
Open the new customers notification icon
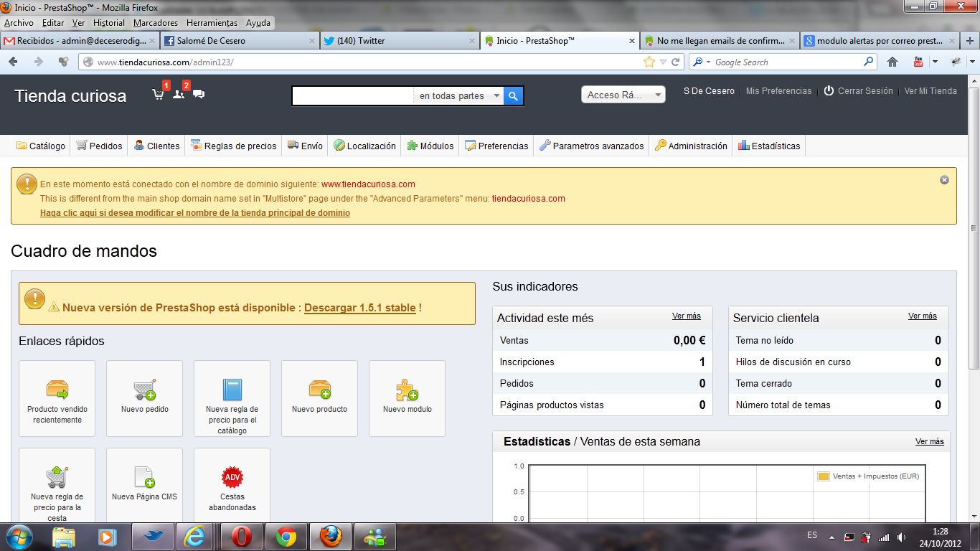click(x=179, y=94)
